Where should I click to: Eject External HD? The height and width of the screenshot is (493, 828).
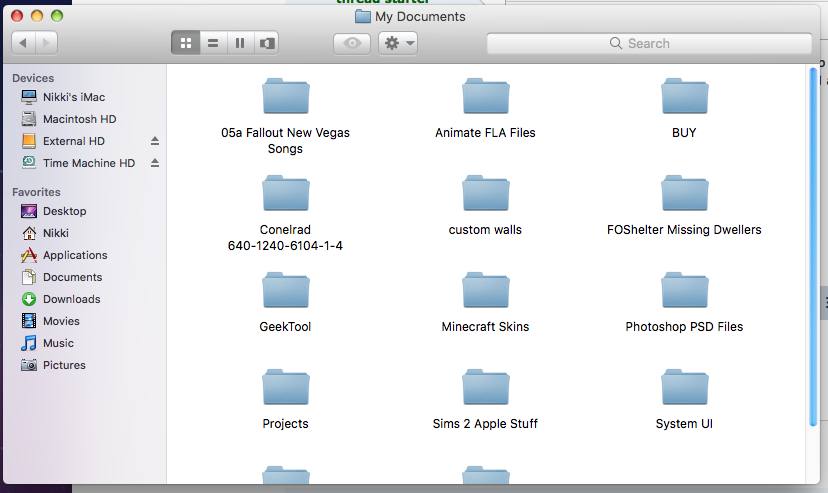155,141
